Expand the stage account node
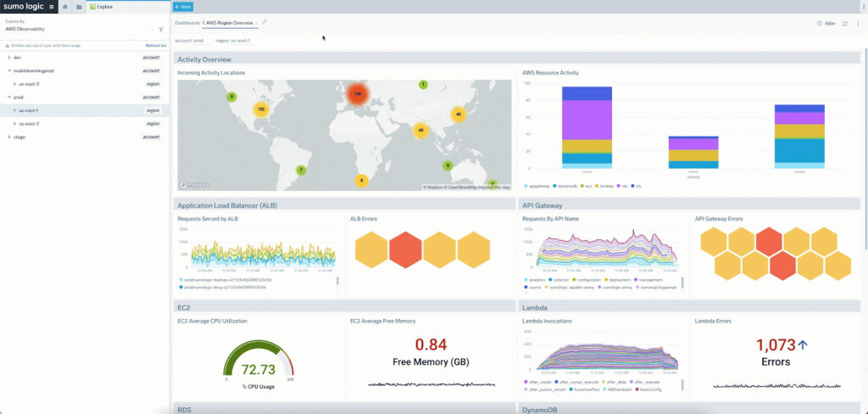The height and width of the screenshot is (414, 868). [8, 137]
